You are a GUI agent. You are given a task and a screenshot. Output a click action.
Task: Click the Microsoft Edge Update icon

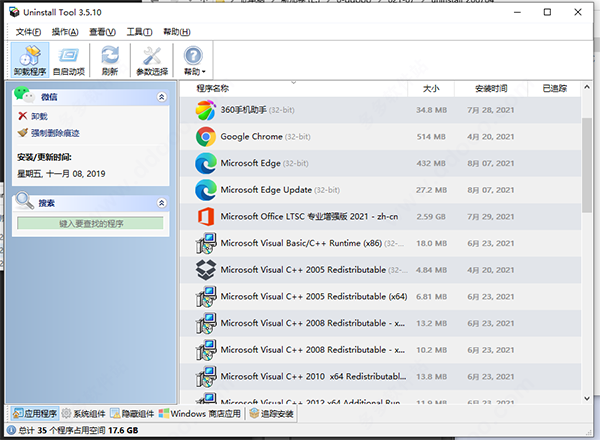pos(205,190)
